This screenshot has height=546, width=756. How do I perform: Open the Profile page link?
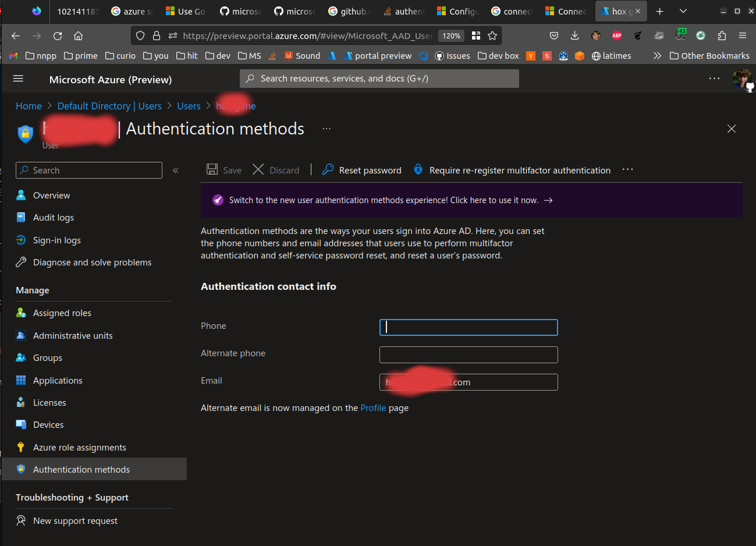(373, 407)
